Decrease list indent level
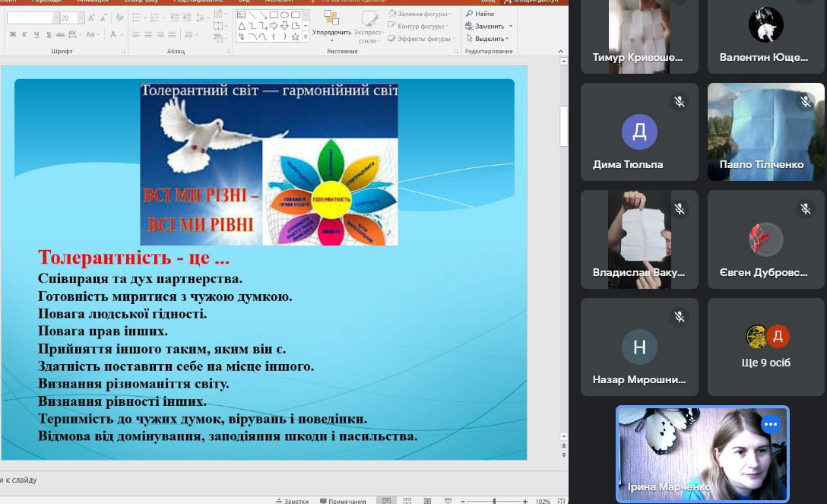The width and height of the screenshot is (827, 504). click(175, 18)
